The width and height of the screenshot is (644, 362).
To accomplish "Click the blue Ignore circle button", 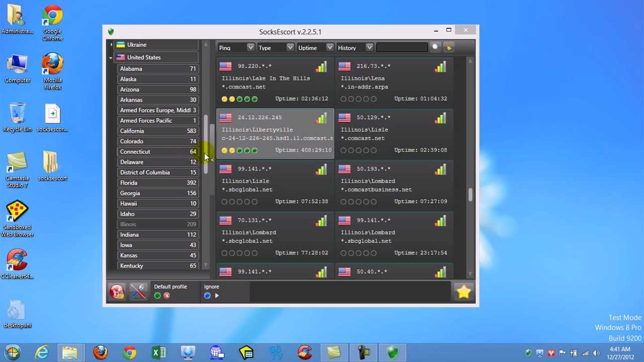I will pyautogui.click(x=207, y=296).
